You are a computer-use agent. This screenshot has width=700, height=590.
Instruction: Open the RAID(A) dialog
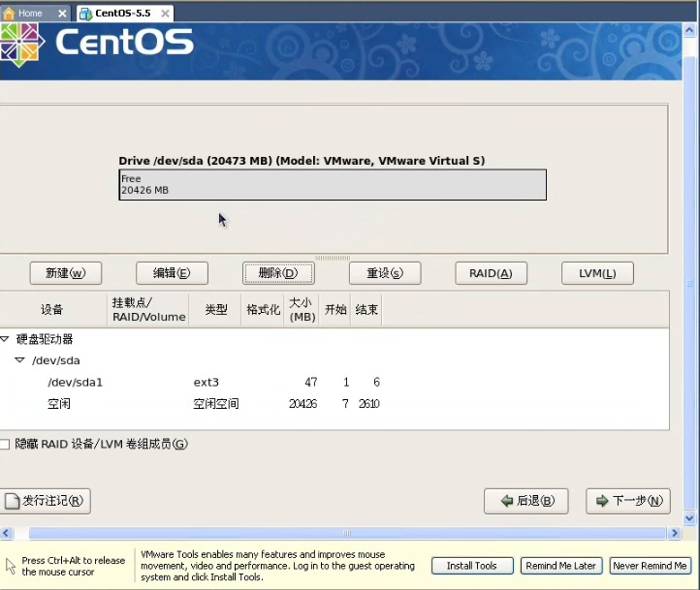click(492, 273)
